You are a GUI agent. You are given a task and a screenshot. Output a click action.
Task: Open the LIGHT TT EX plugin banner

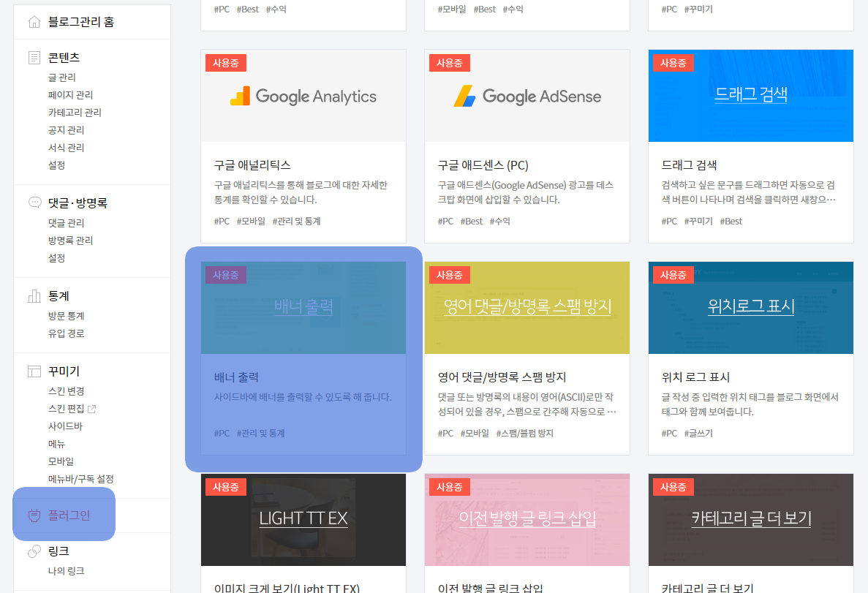pyautogui.click(x=303, y=519)
